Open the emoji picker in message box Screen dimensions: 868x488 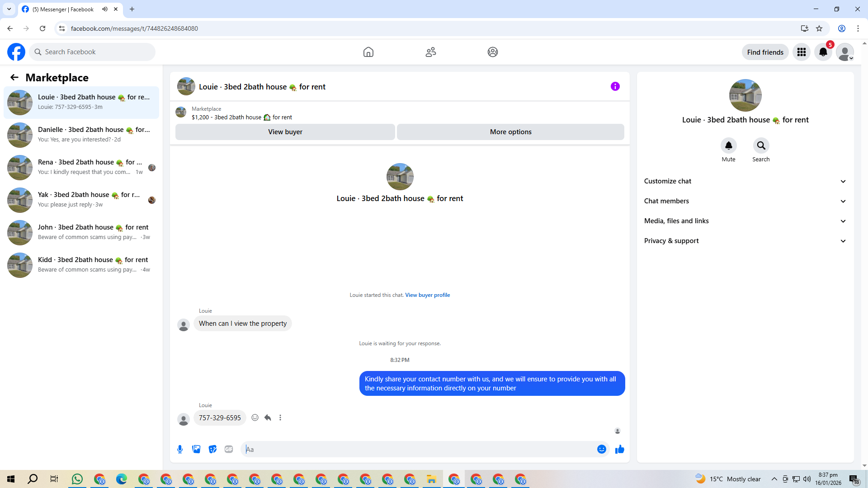[x=601, y=449]
